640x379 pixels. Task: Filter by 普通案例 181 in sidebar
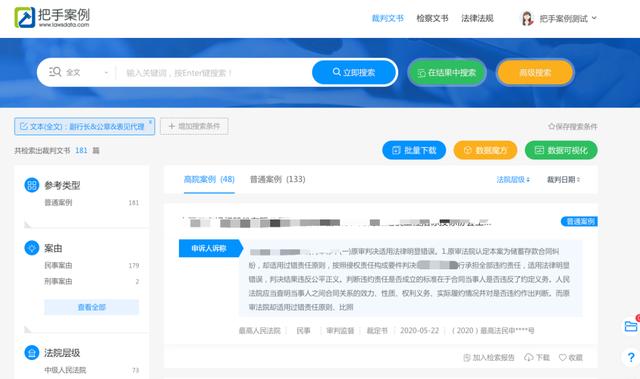coord(91,202)
